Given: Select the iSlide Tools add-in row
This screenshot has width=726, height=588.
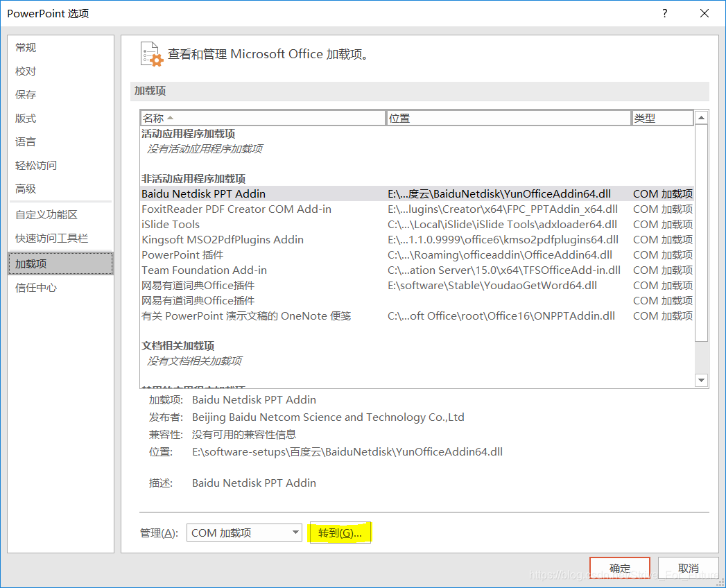Looking at the screenshot, I should [417, 225].
